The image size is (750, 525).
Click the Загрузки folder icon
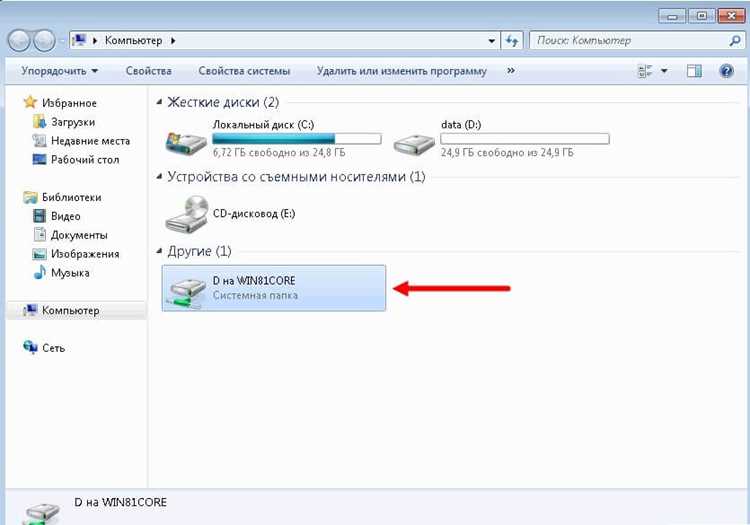[x=39, y=121]
